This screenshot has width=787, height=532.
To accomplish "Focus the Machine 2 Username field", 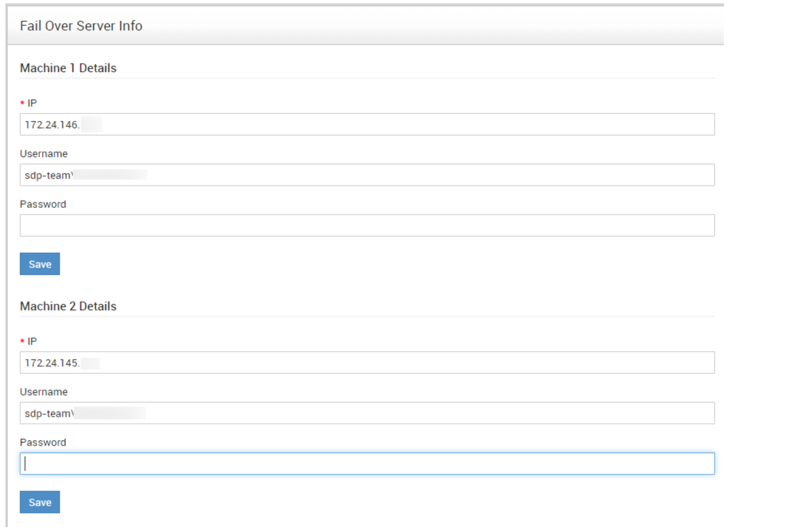I will (367, 413).
